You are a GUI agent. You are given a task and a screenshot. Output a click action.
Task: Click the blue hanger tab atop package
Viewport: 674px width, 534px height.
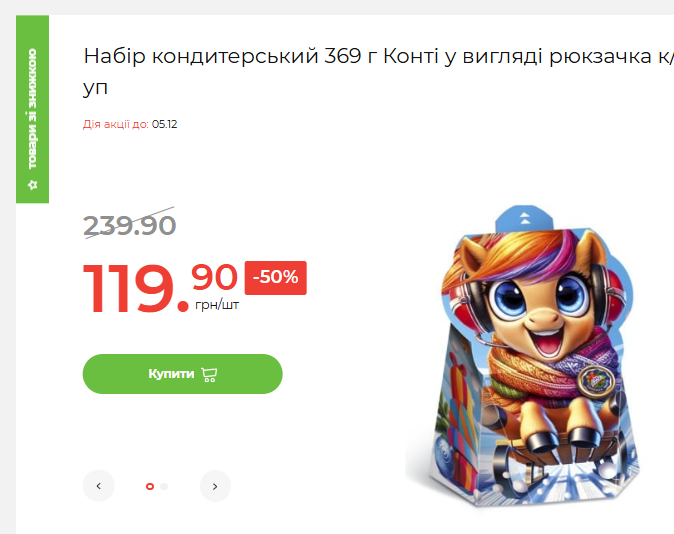click(524, 219)
